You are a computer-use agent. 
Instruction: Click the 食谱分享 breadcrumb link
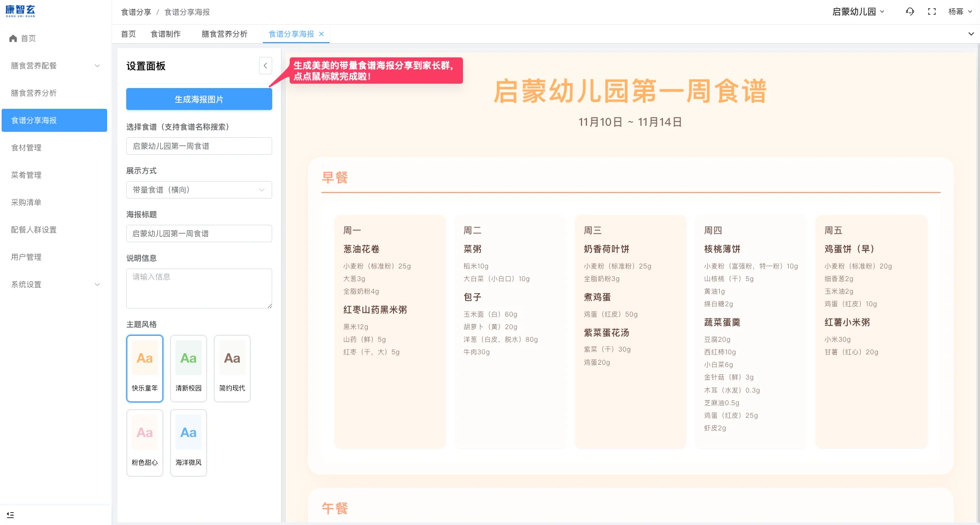click(x=136, y=11)
